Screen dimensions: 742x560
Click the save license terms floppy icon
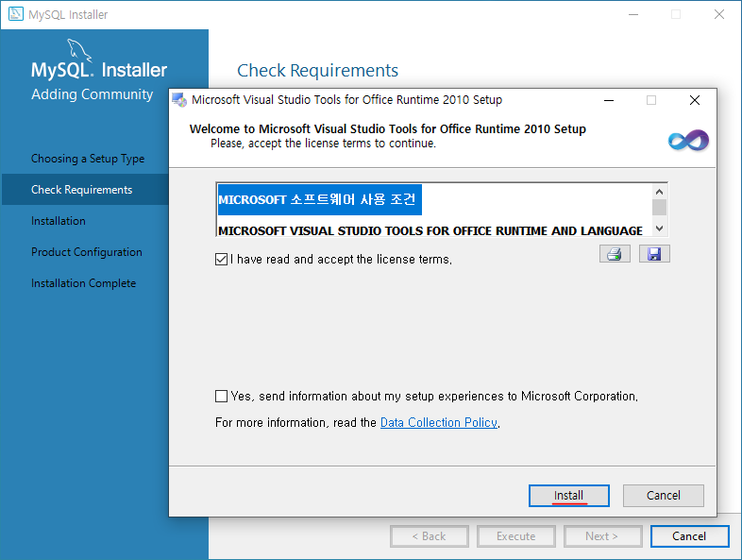pos(654,254)
